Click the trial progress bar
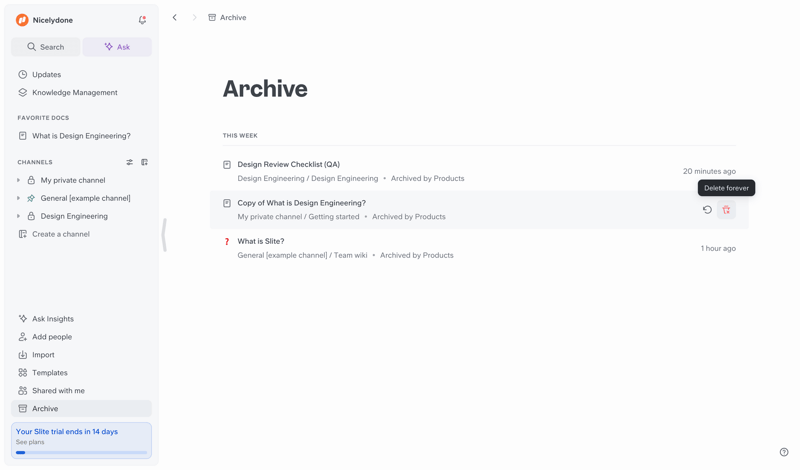800x470 pixels. coord(81,453)
